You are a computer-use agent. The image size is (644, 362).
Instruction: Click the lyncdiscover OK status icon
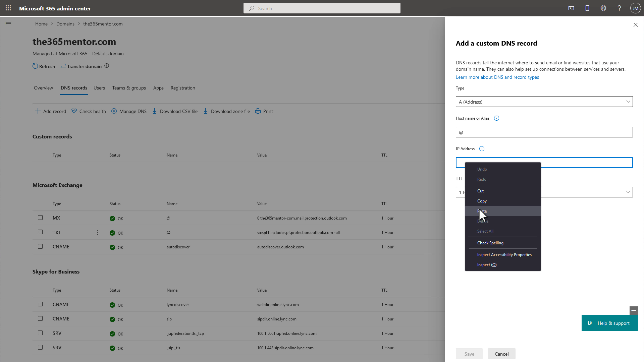112,305
